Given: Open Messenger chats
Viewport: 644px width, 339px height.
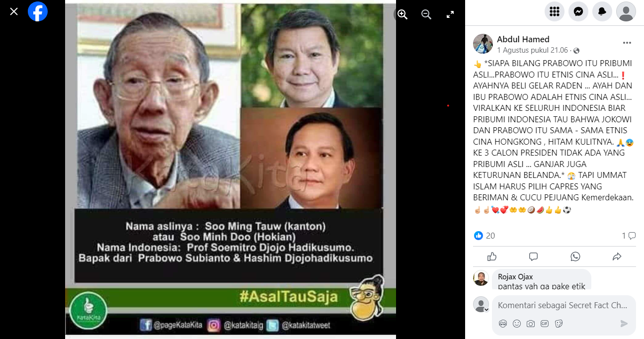Looking at the screenshot, I should coord(578,11).
